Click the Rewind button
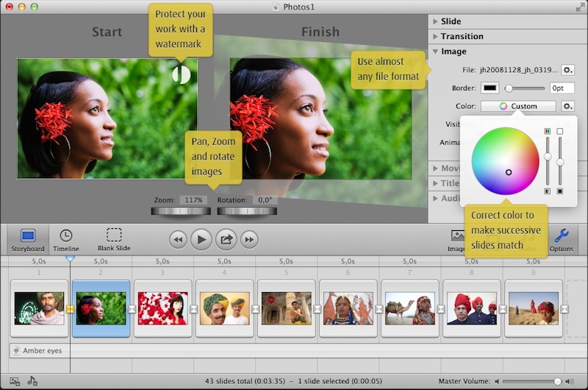The height and width of the screenshot is (390, 588). point(177,239)
